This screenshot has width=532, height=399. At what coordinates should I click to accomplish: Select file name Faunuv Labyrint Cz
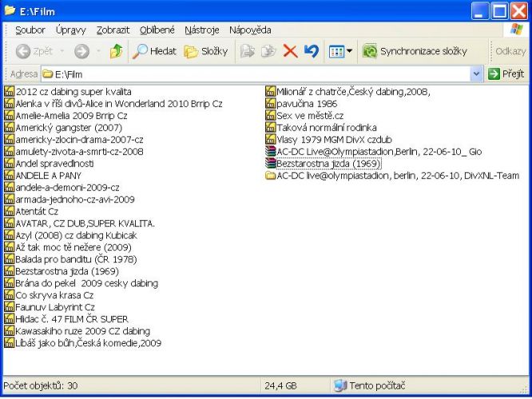tap(55, 307)
